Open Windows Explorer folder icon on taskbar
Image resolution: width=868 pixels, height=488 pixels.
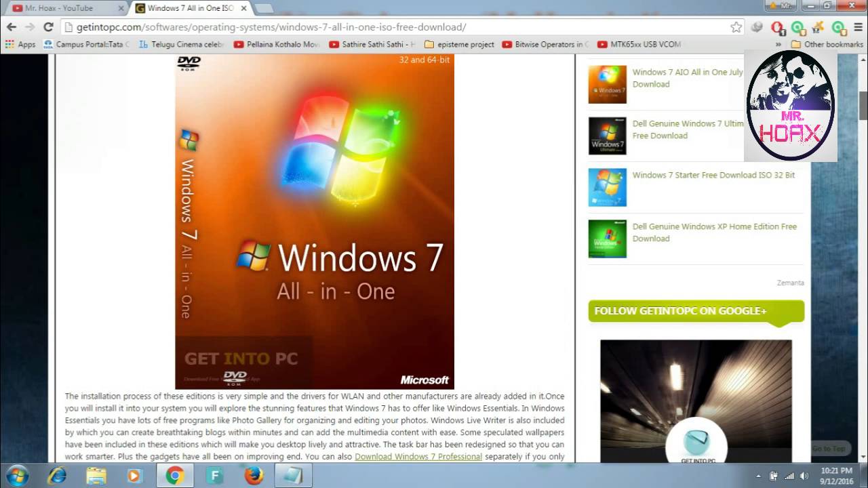96,476
